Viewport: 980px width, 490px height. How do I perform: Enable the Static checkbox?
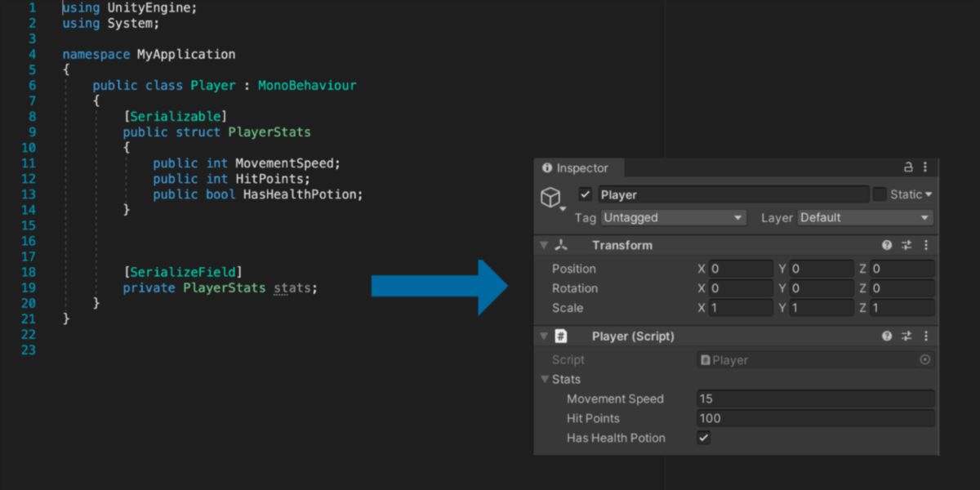tap(880, 194)
